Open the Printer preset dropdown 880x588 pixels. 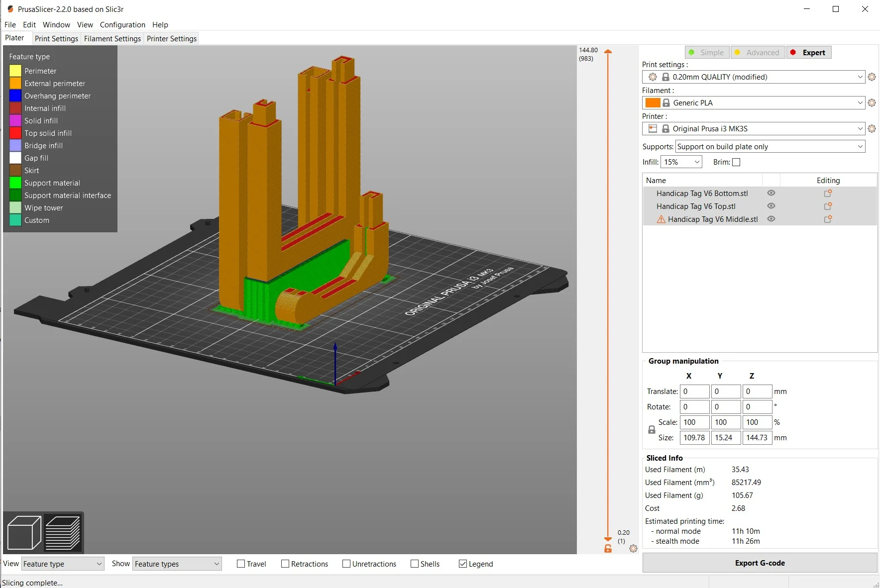click(754, 129)
